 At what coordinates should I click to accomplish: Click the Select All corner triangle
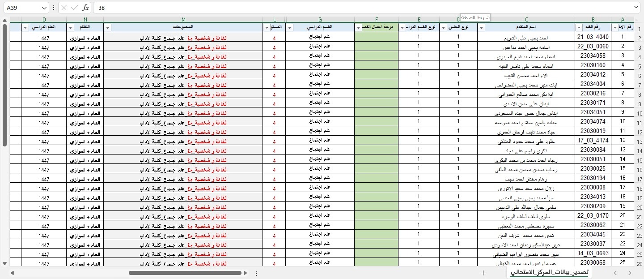(x=639, y=19)
